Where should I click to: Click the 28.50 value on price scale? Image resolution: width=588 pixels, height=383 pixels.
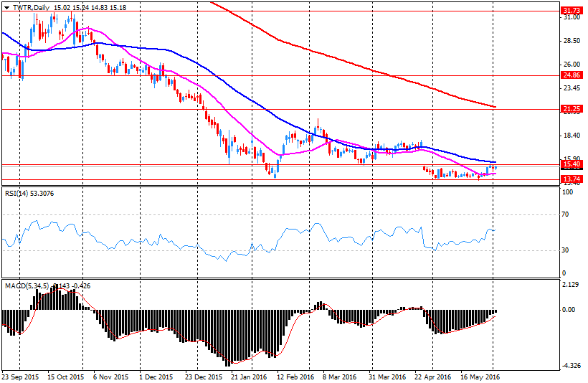click(571, 42)
